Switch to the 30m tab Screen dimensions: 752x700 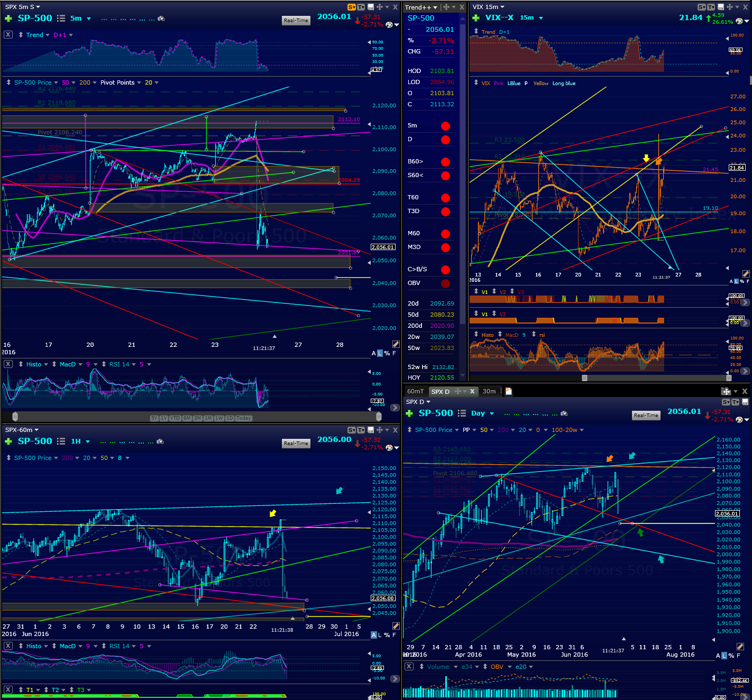click(x=489, y=391)
